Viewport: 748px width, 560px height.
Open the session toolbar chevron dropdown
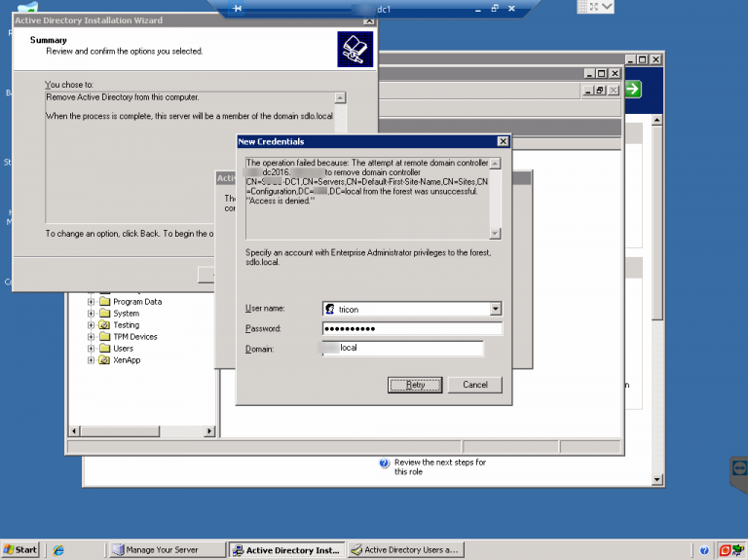pos(607,7)
